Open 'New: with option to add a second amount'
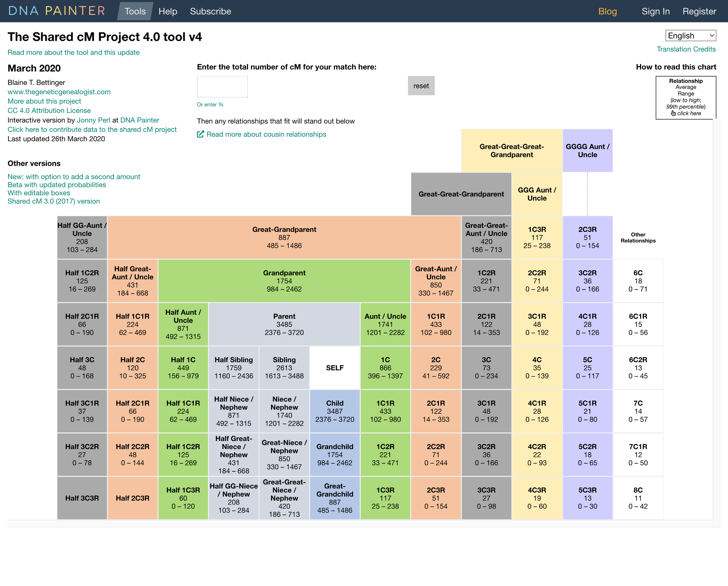Screen dimensions: 728x586 point(74,177)
